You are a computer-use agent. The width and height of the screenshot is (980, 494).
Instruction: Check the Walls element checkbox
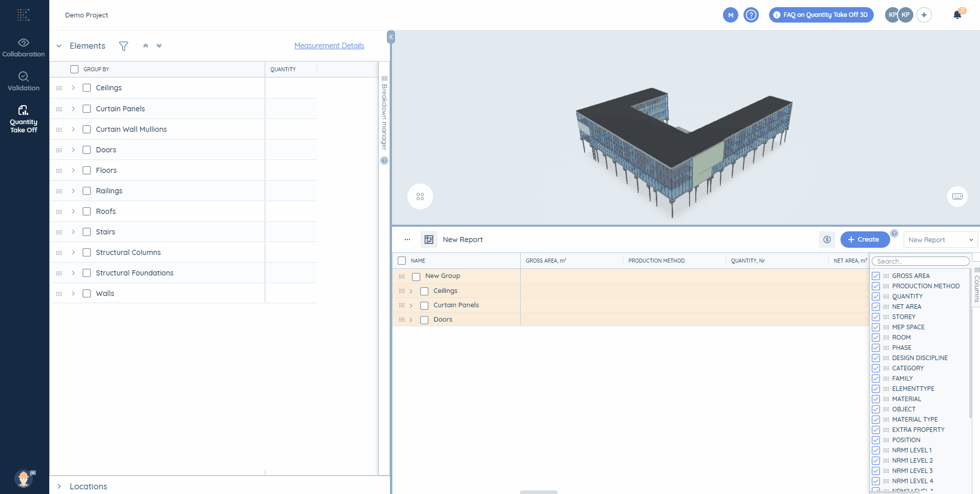(87, 293)
